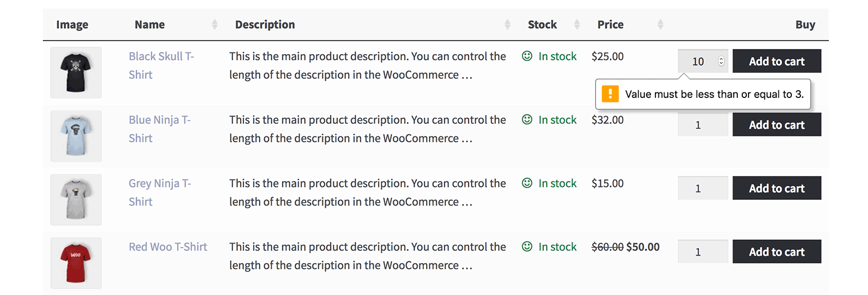The image size is (868, 295).
Task: Sort by Price column sort arrows
Action: pos(661,25)
